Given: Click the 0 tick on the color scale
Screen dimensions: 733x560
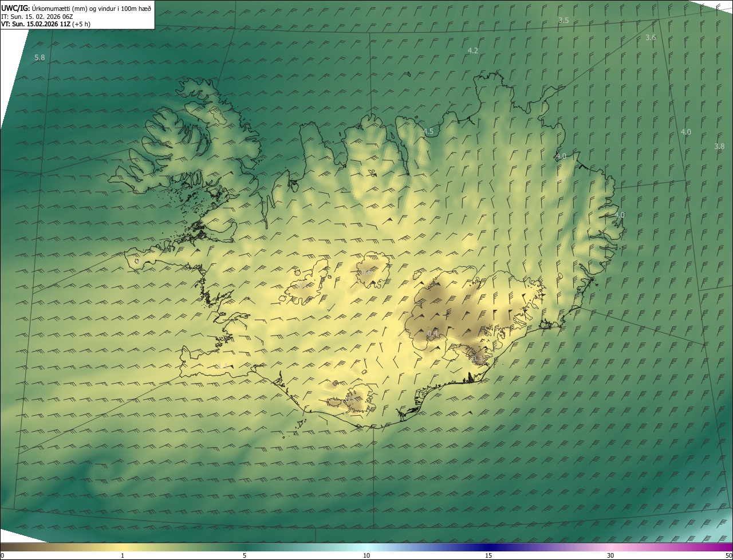Looking at the screenshot, I should (2, 556).
